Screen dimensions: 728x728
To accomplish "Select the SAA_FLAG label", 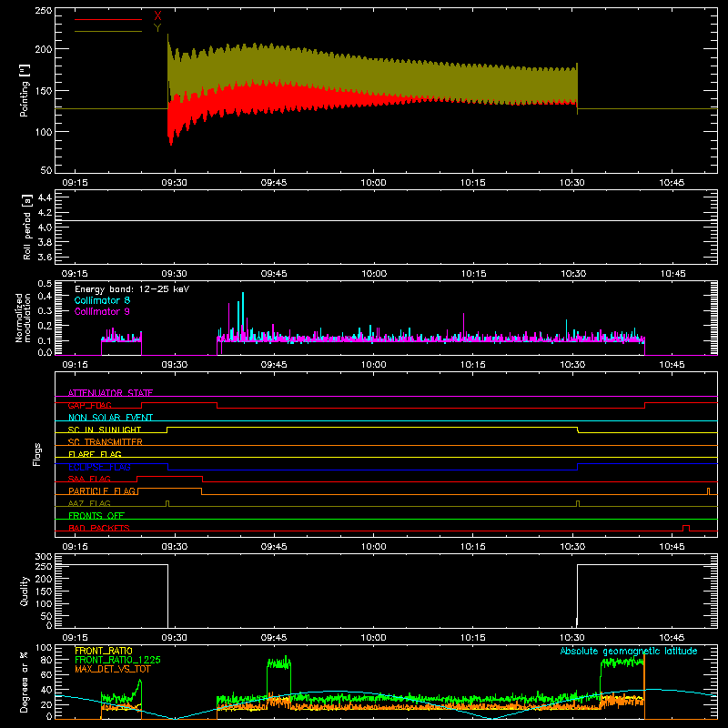I will click(89, 479).
